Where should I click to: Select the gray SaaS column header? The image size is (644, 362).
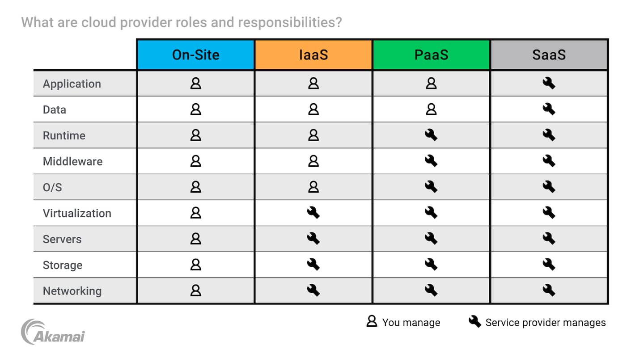point(549,55)
